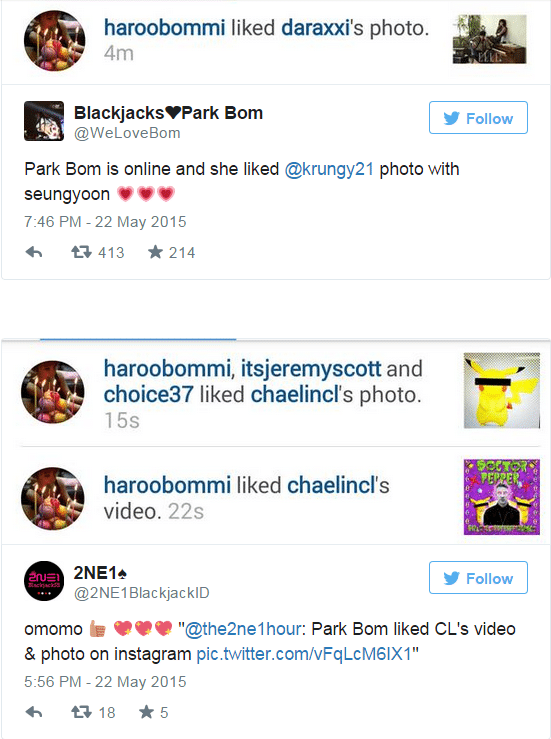Click reply arrow on WeLoveBom tweet
Screen dimensions: 551x739
pos(34,253)
